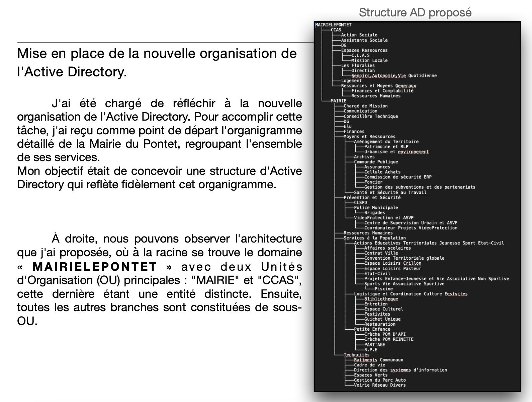Select 'Services à la Population' node

[375, 238]
